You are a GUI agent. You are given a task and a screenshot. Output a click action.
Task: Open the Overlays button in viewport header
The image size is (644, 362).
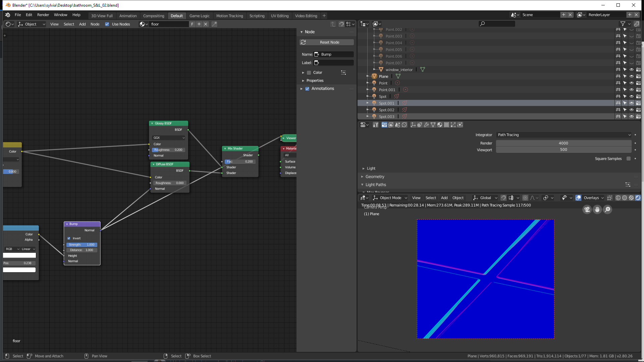tap(591, 198)
